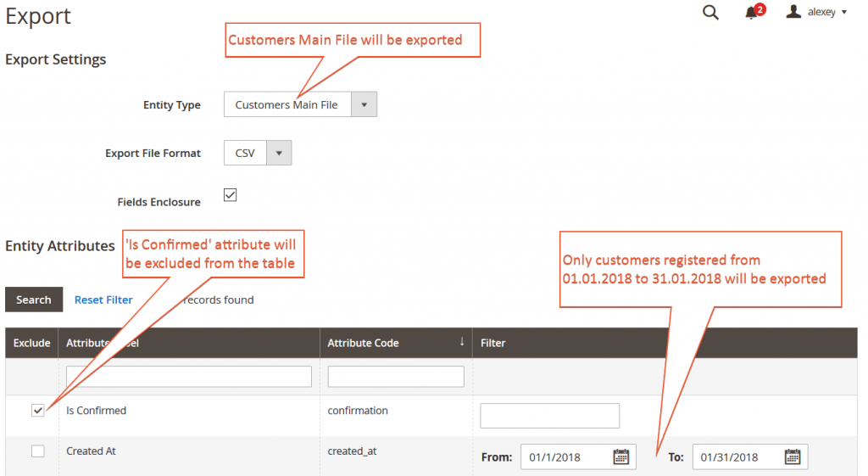Viewport: 868px width, 476px height.
Task: Click the search magnifier icon
Action: tap(710, 12)
